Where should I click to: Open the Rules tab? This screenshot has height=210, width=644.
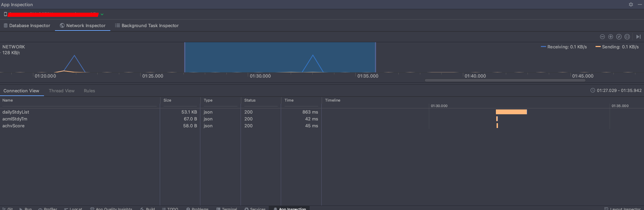89,91
